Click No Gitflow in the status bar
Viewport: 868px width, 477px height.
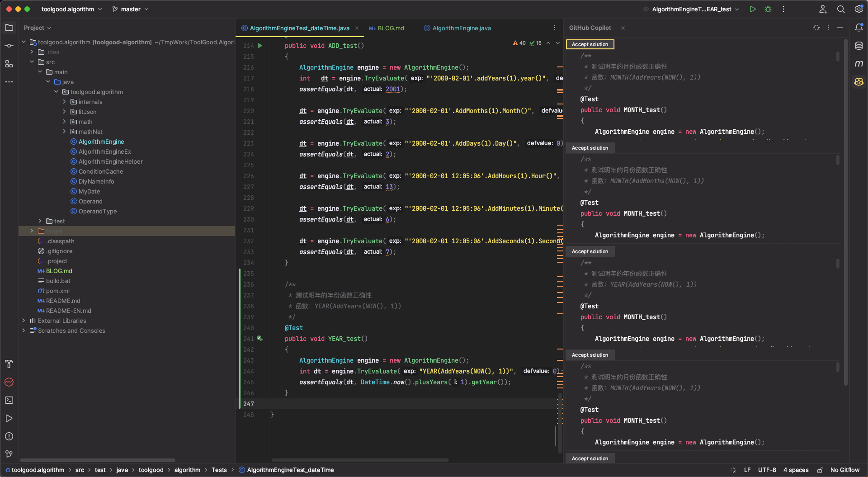coord(845,470)
